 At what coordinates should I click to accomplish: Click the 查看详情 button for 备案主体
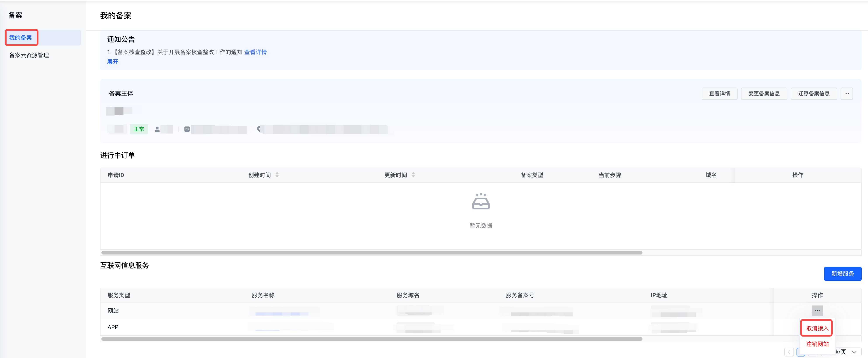pos(719,93)
